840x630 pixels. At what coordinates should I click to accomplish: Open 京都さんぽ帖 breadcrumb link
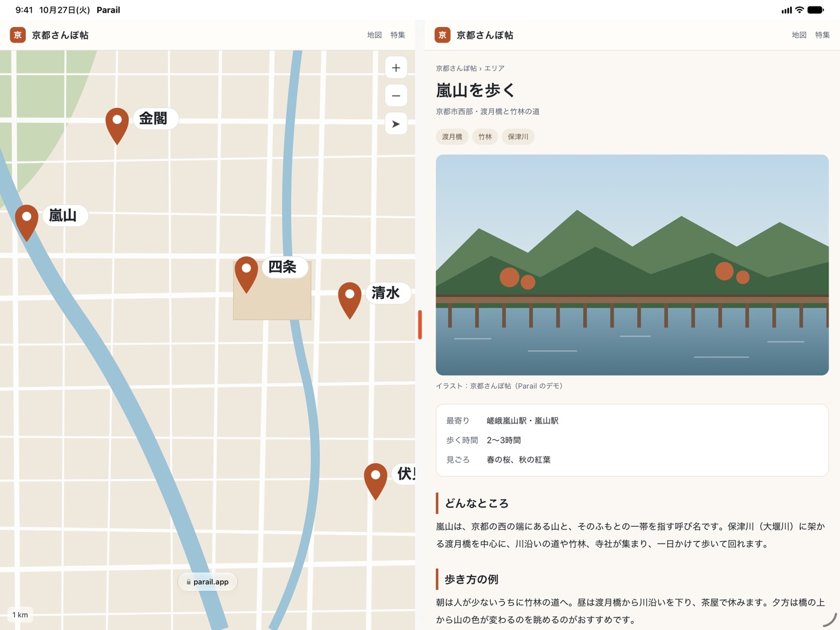pos(456,68)
